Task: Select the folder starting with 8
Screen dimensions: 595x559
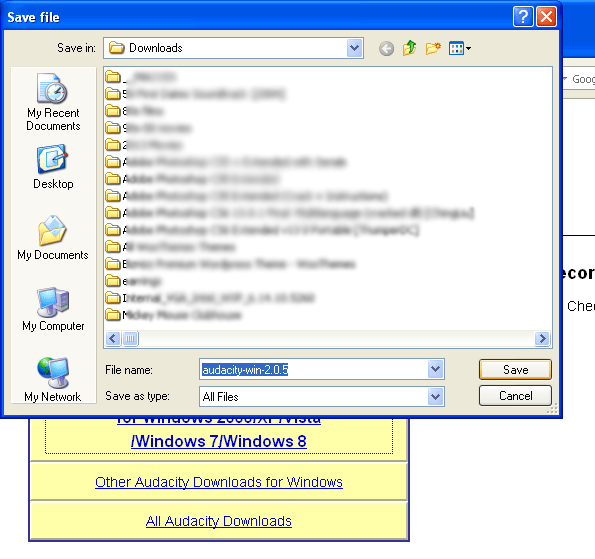Action: pyautogui.click(x=134, y=111)
